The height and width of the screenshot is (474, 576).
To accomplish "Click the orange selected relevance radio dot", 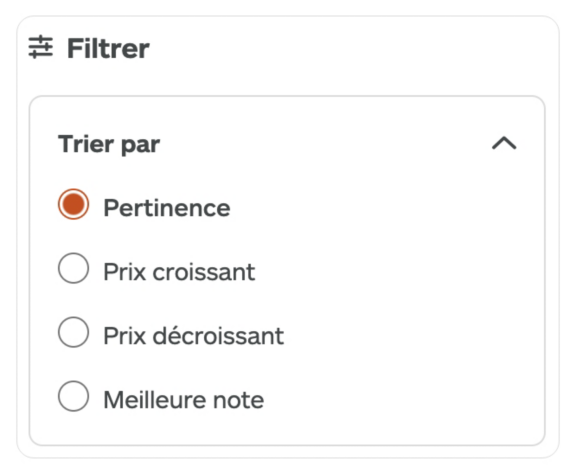I will (x=73, y=204).
